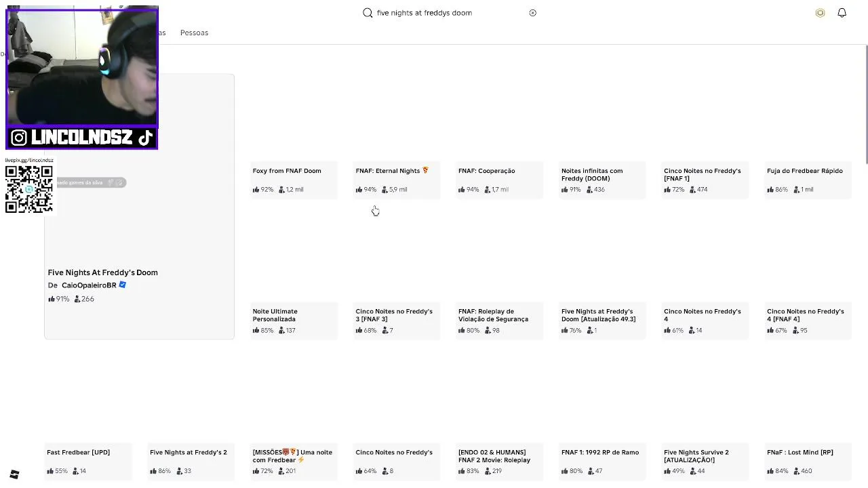Open Foxy from FNAF Doom game

pos(287,171)
